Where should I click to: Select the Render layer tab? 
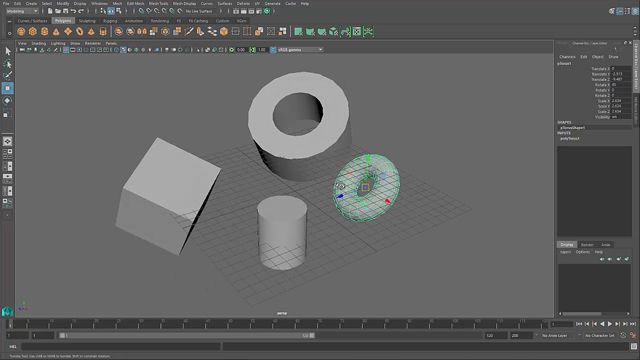[x=587, y=244]
